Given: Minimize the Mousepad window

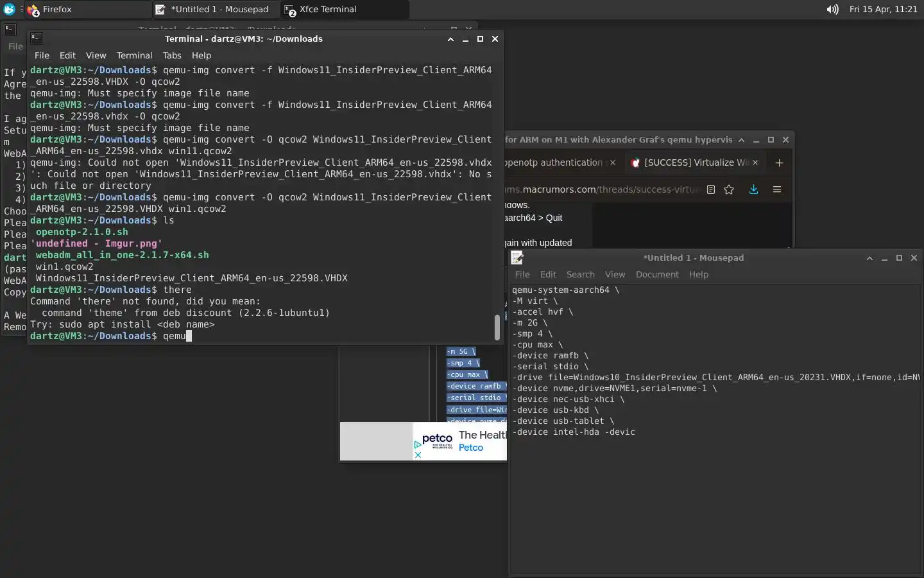Looking at the screenshot, I should click(884, 258).
